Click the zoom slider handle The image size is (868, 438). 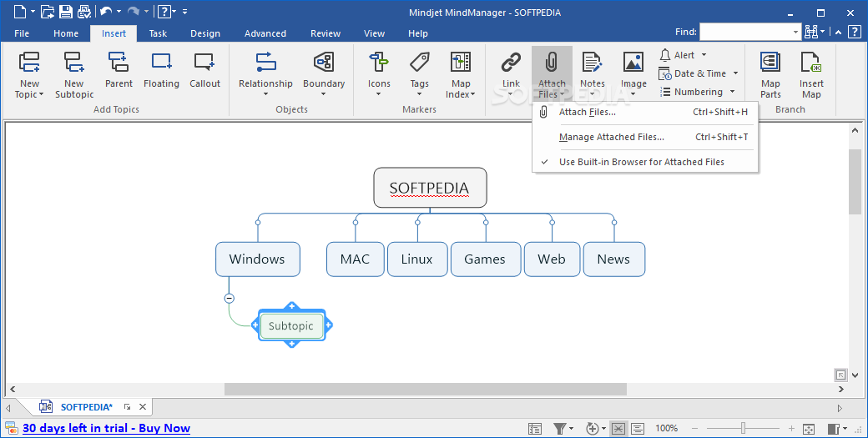pos(744,428)
